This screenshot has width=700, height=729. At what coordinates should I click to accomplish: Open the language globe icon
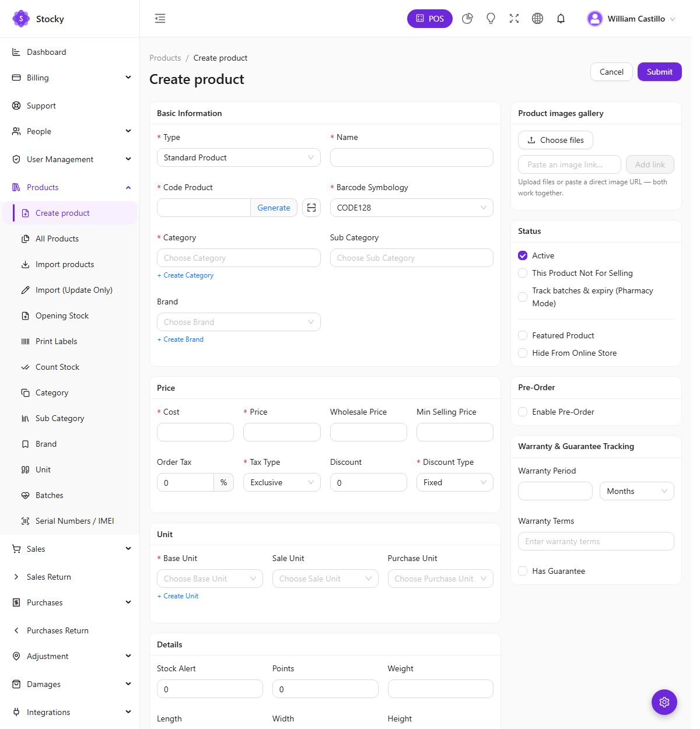click(x=537, y=19)
